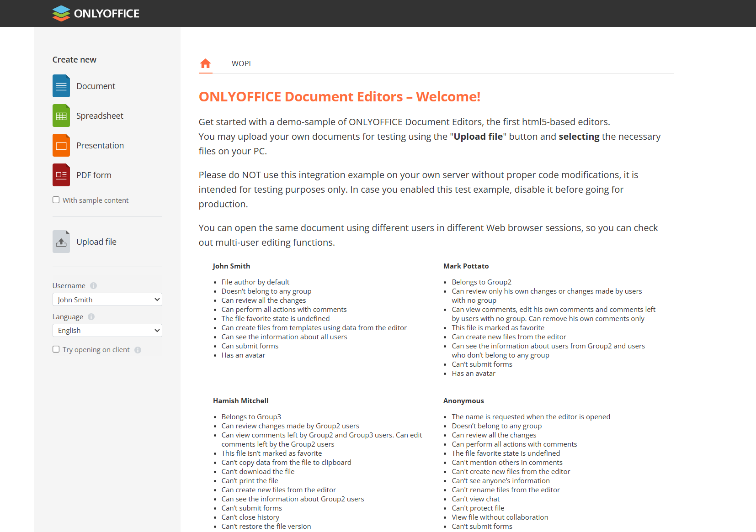Open the Username dropdown showing John Smith

click(107, 300)
